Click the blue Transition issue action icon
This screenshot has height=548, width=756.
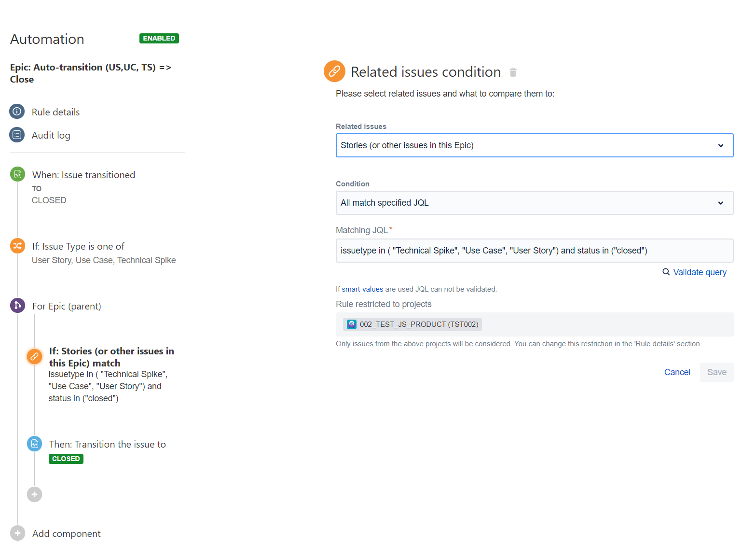point(35,444)
